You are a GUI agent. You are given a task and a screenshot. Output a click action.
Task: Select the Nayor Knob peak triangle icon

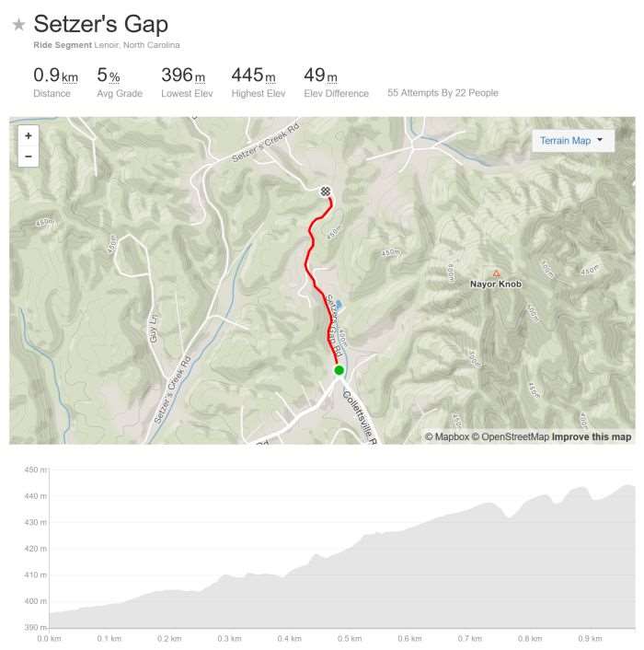[496, 273]
